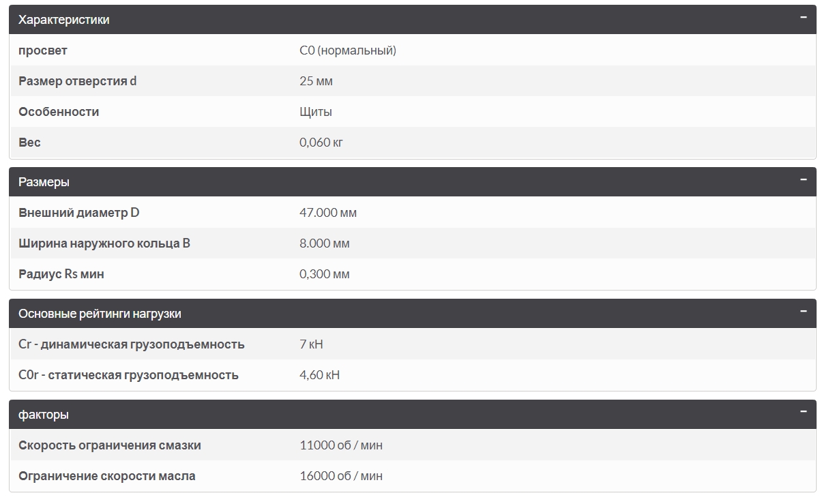Click the Размеры header title
The height and width of the screenshot is (504, 820).
pyautogui.click(x=44, y=182)
